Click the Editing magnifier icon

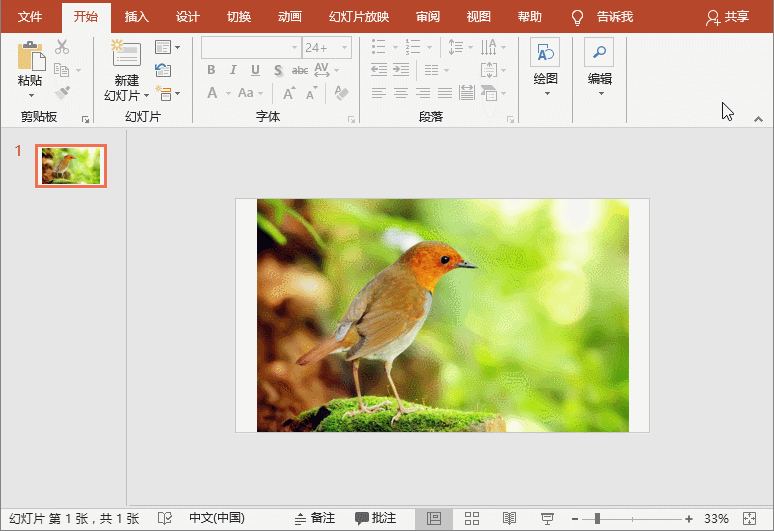[x=599, y=54]
